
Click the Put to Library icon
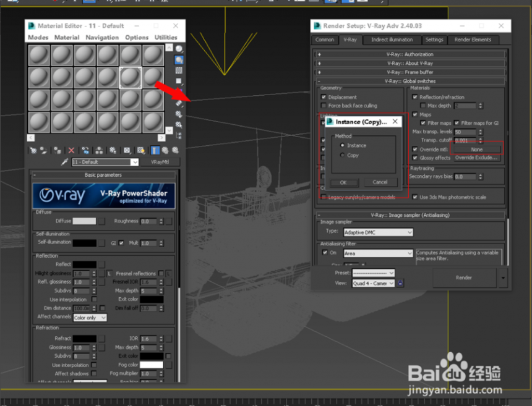113,150
